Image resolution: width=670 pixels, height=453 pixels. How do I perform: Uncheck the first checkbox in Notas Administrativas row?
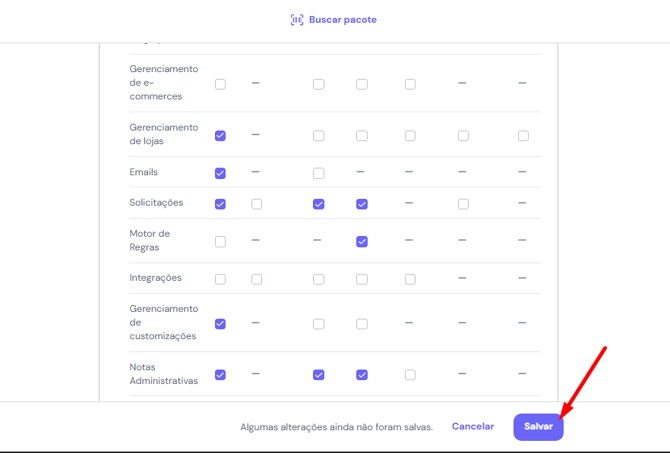220,375
